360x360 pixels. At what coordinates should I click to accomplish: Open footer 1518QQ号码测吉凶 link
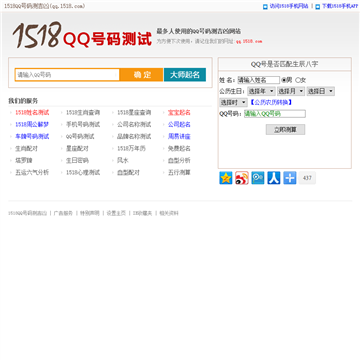[x=27, y=213]
